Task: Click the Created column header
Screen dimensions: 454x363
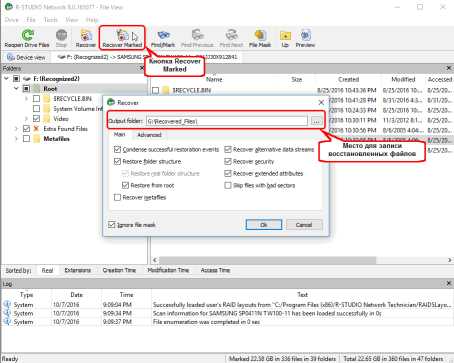Action: coord(348,79)
